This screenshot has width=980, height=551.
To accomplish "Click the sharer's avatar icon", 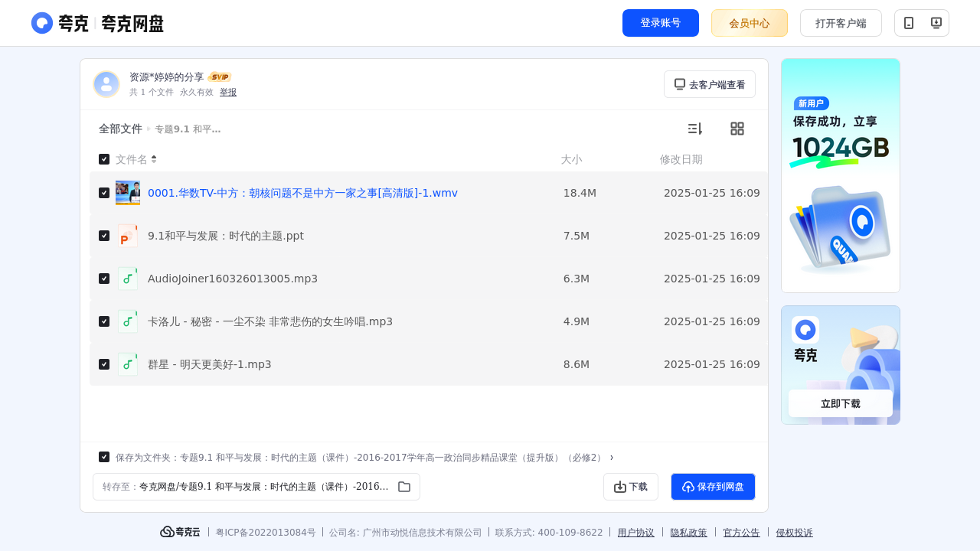I will 106,84.
